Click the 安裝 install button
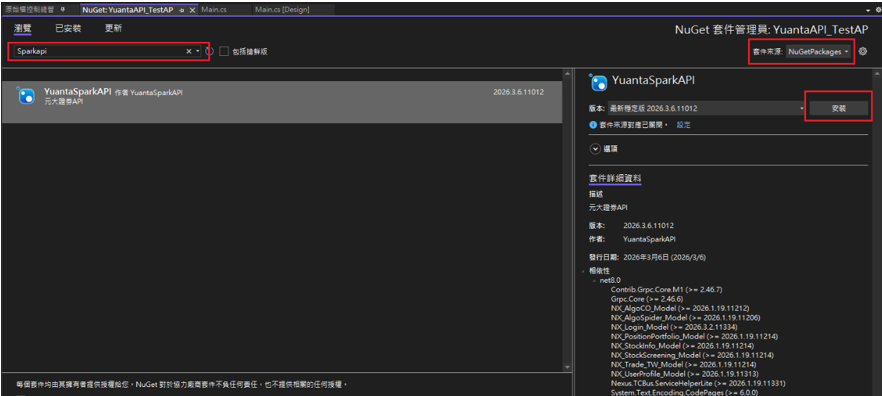This screenshot has width=882, height=396. pyautogui.click(x=838, y=109)
